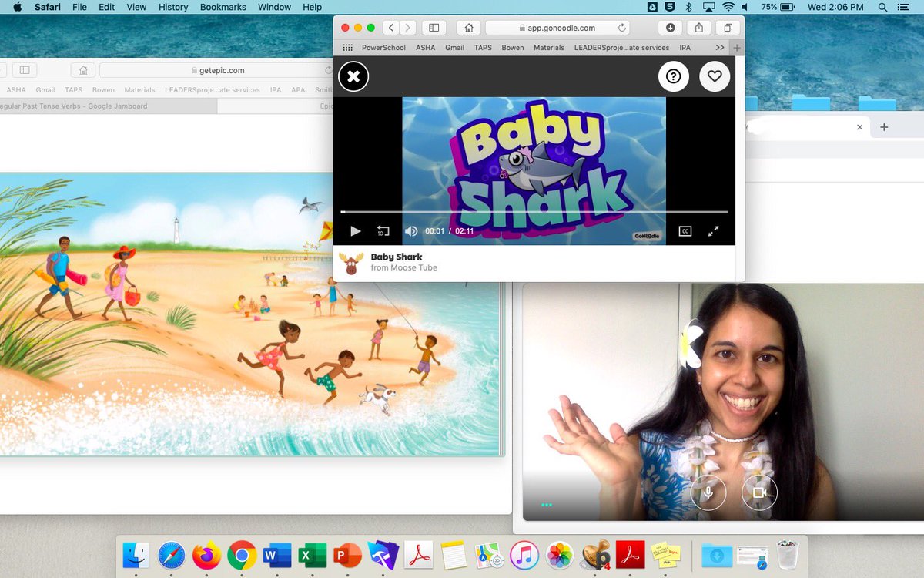Reload the app.gonoodle.com page
924x578 pixels.
(x=622, y=28)
